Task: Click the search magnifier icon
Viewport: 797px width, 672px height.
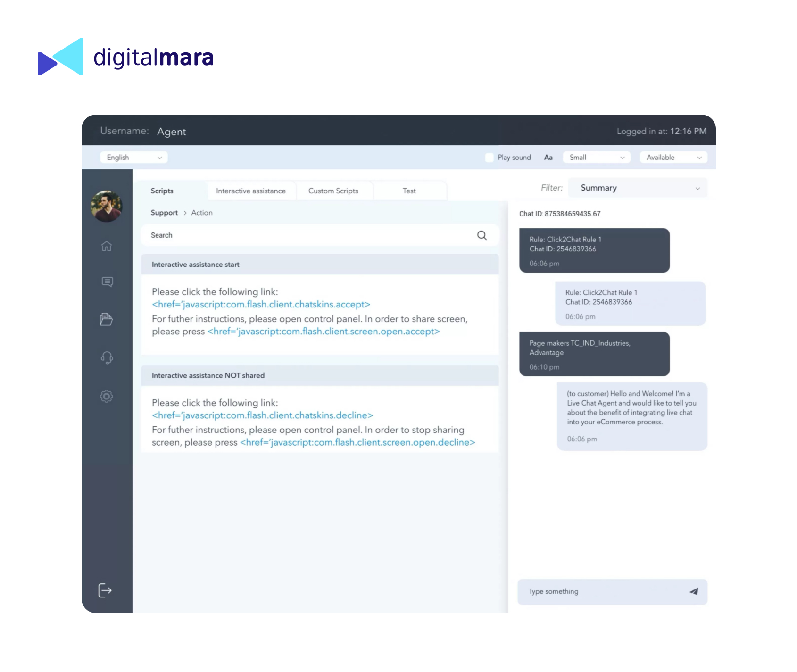Action: 482,235
